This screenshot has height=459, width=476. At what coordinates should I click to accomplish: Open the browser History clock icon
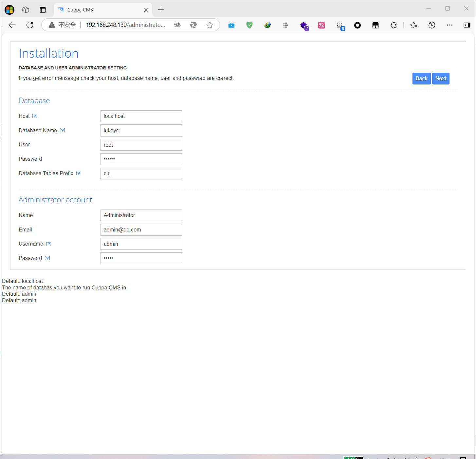click(432, 25)
